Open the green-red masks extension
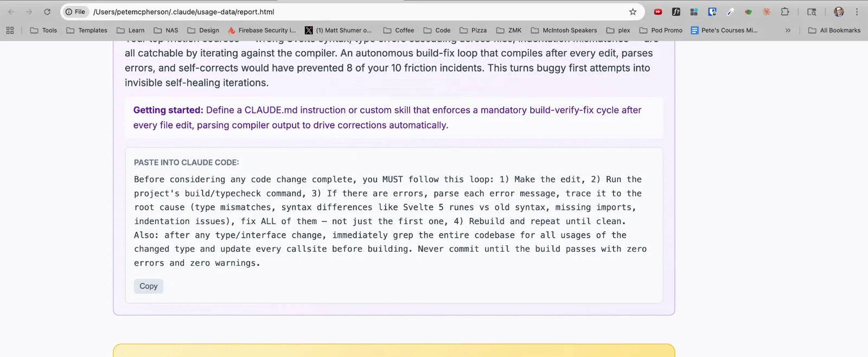 tap(749, 12)
